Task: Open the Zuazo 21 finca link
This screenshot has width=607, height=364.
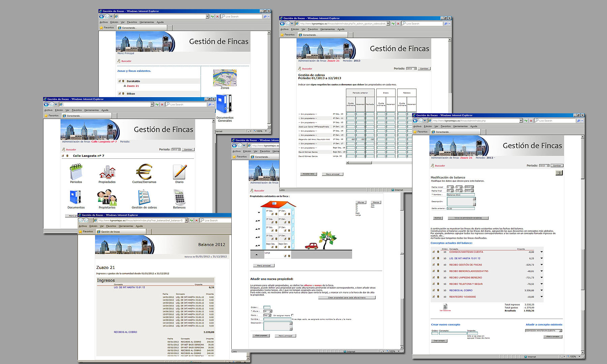Action: (x=133, y=86)
